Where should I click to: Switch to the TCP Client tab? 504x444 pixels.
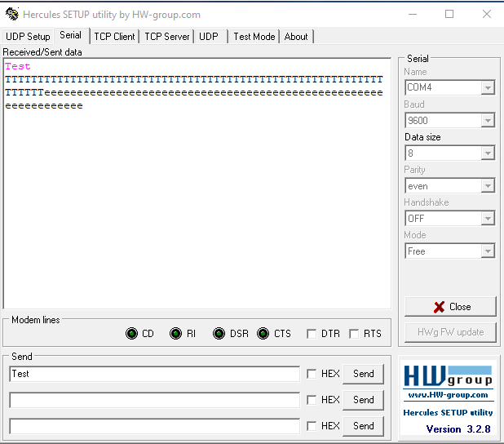(x=114, y=37)
